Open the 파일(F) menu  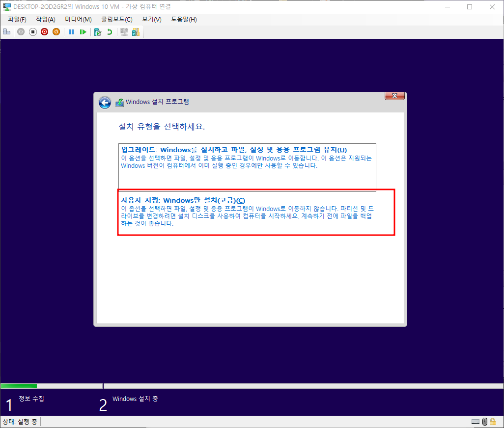coord(17,19)
